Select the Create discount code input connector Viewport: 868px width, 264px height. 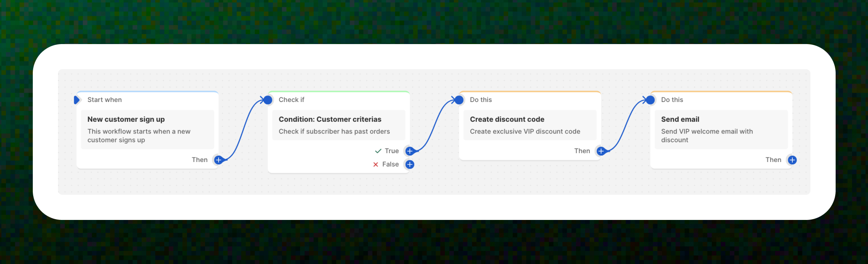459,100
